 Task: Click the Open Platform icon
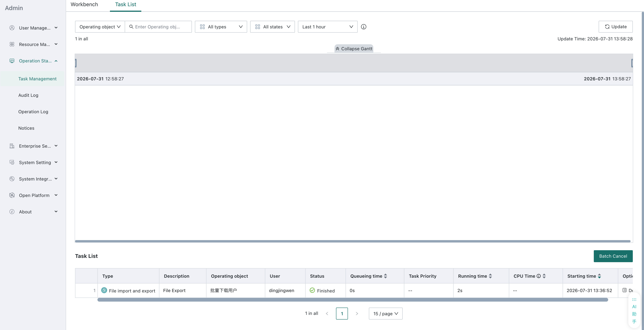(x=12, y=195)
